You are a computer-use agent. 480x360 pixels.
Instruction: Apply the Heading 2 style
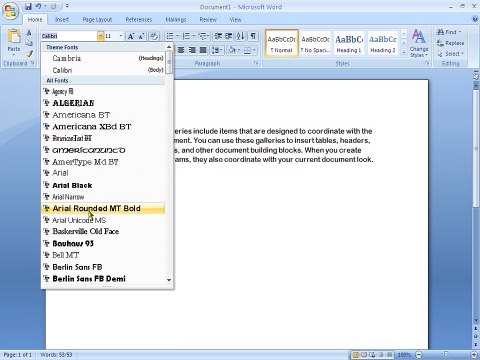pyautogui.click(x=383, y=43)
